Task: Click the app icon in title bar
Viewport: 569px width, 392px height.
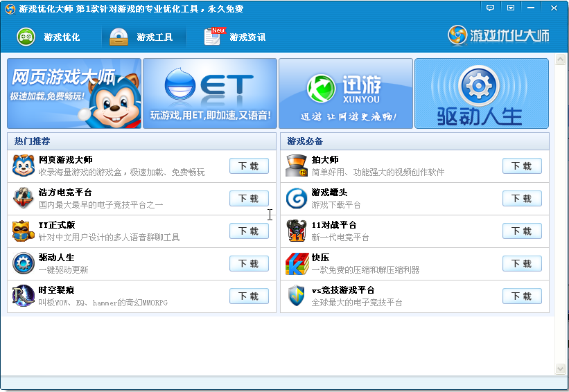Action: point(10,9)
